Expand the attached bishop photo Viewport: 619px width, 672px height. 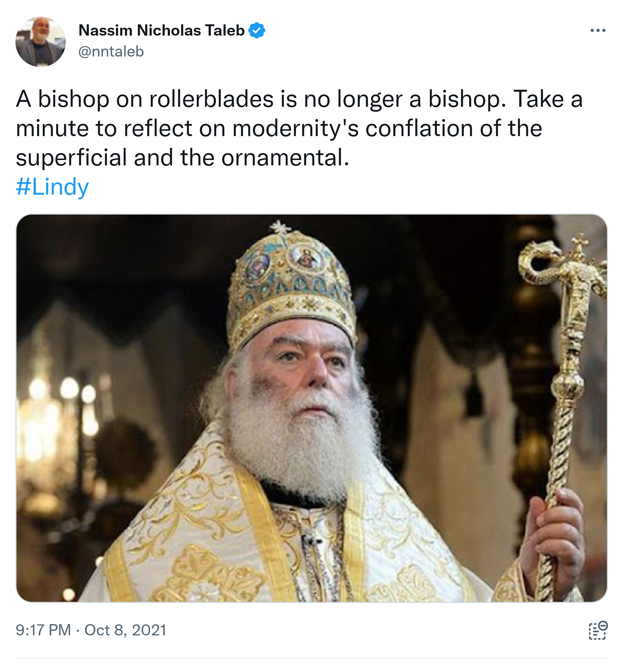(311, 408)
